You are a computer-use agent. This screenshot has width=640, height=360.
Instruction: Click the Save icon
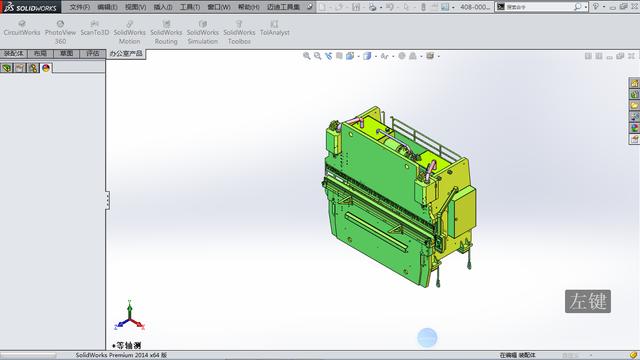(356, 7)
